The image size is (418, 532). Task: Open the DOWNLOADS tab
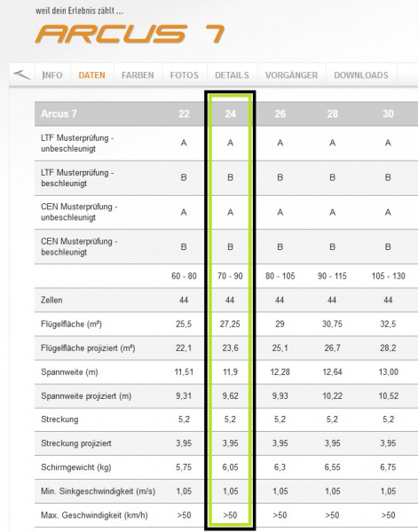pos(361,75)
